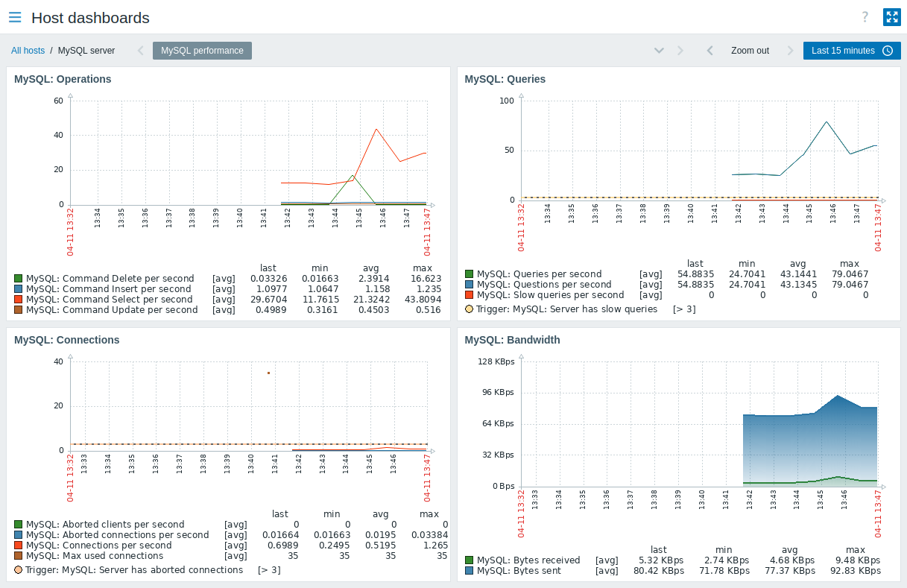
Task: Open the All hosts link
Action: click(x=28, y=50)
